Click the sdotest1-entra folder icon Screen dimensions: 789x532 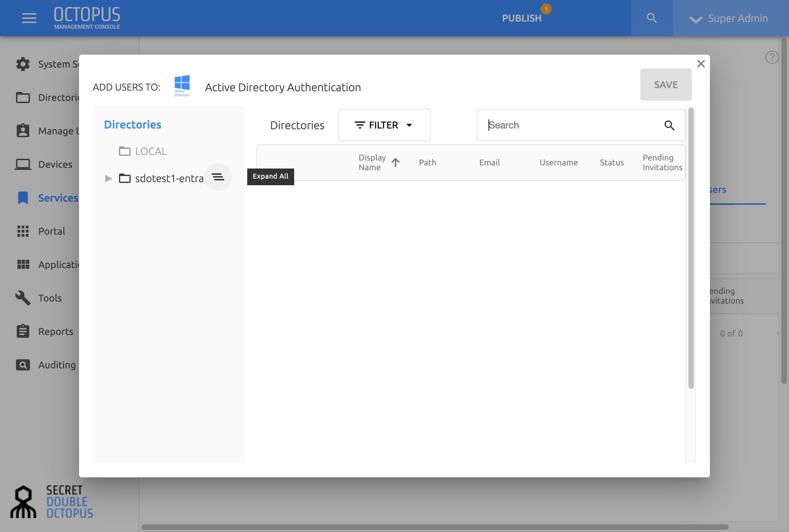click(125, 179)
